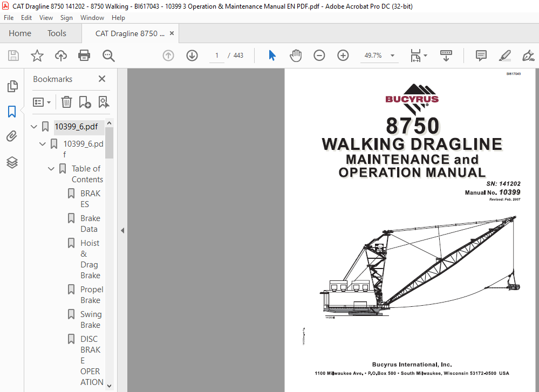Open the page fit options arrow

point(426,56)
